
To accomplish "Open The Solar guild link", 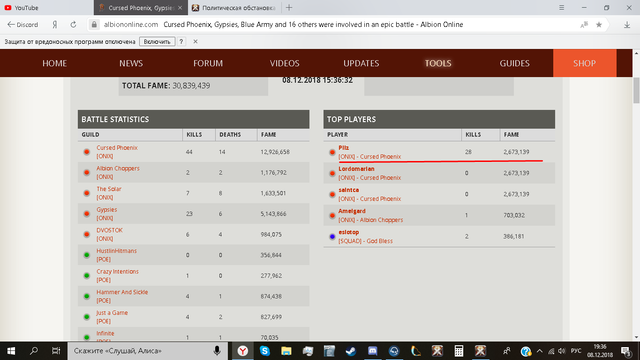I will [x=109, y=189].
